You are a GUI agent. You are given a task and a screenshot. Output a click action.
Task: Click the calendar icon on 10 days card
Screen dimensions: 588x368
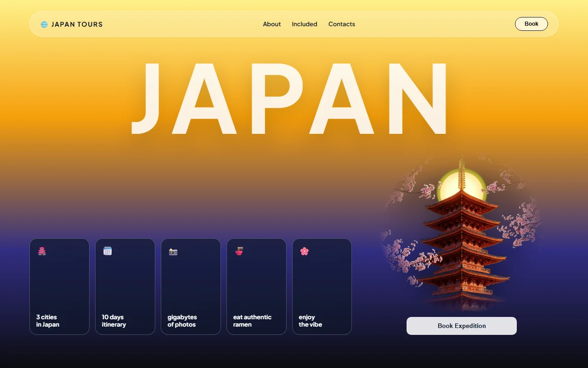[107, 251]
